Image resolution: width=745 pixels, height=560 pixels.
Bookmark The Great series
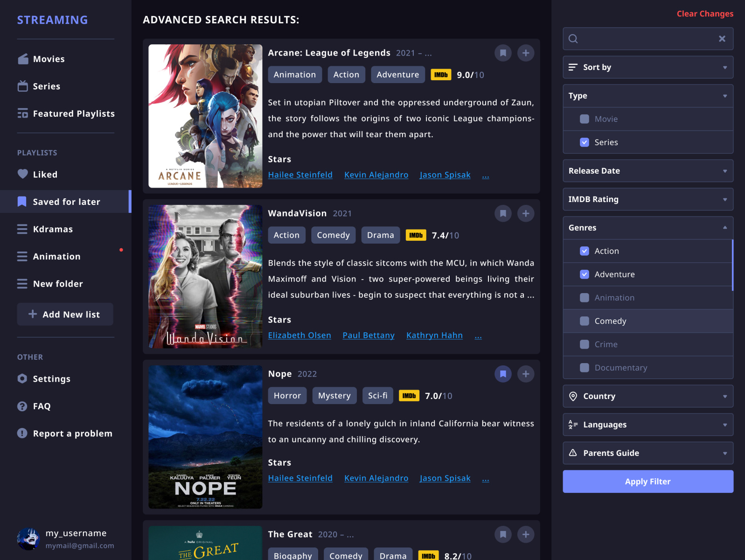(503, 534)
